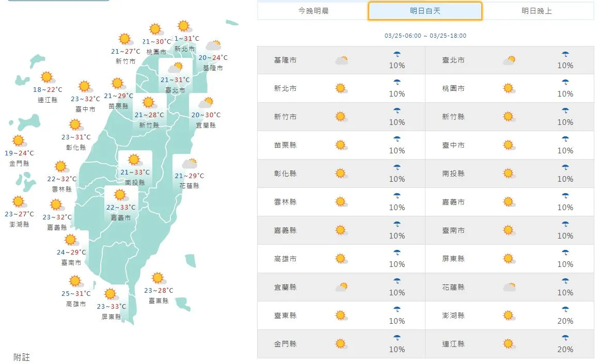Click the 附註 heading below the map
The image size is (600, 364).
(x=22, y=357)
